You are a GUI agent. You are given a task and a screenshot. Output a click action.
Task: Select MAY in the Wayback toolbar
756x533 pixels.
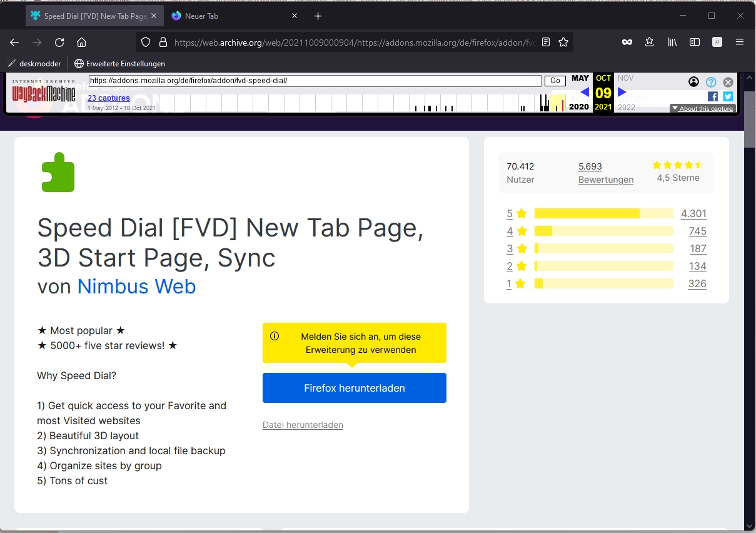[x=580, y=78]
